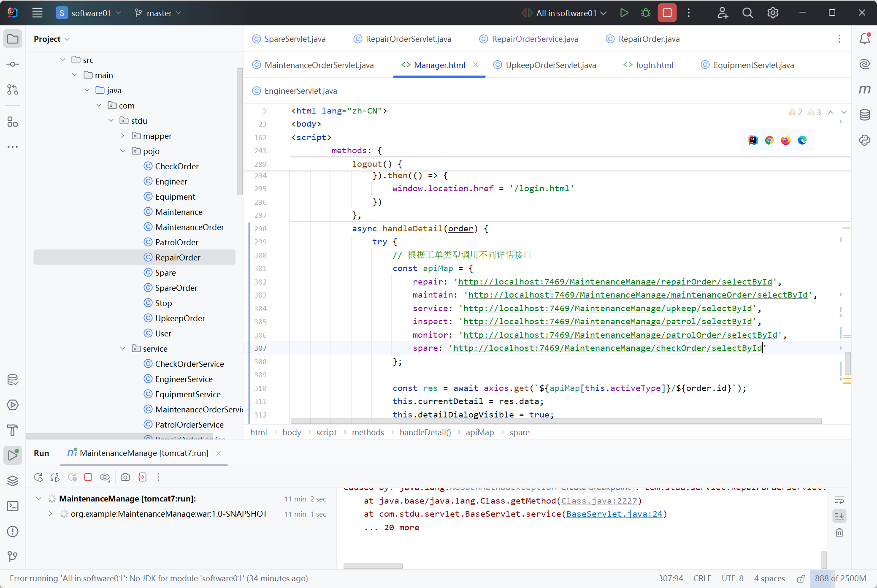Switch to the EquipmentServlet.java tab

coord(753,65)
